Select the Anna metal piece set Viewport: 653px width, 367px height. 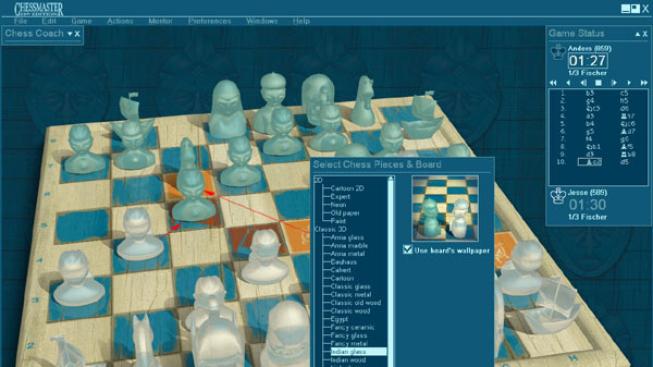coord(347,254)
